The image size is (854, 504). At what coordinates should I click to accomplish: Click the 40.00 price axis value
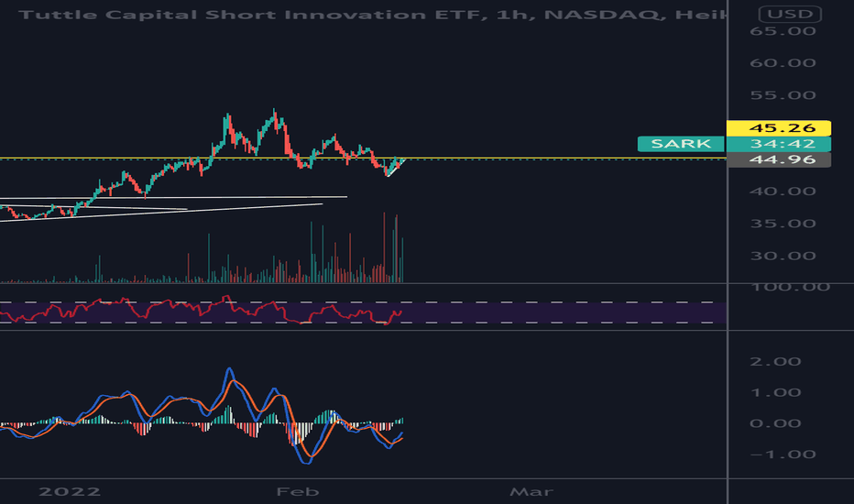click(x=783, y=192)
